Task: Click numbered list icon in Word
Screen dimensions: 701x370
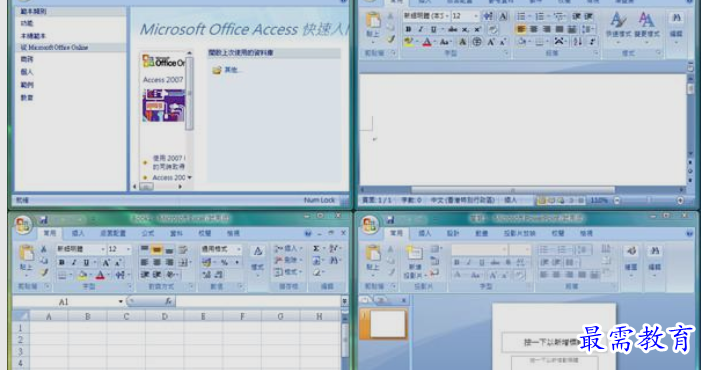Action: (540, 17)
